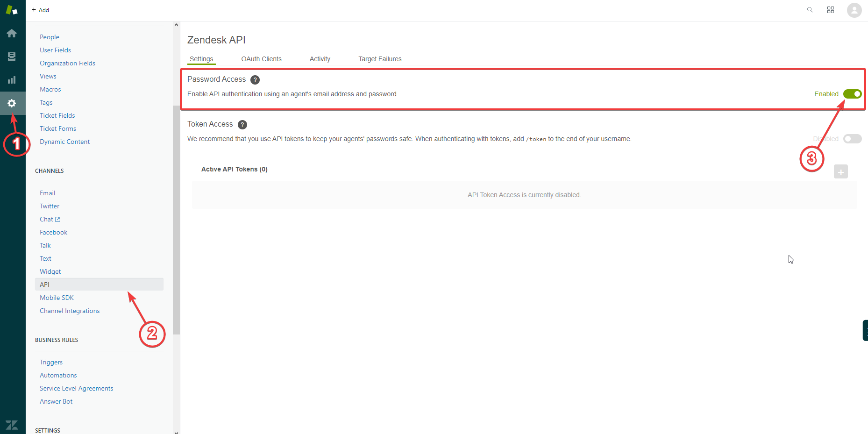Open the Ticket Forms link
Screen dimensions: 868x434
tap(58, 128)
